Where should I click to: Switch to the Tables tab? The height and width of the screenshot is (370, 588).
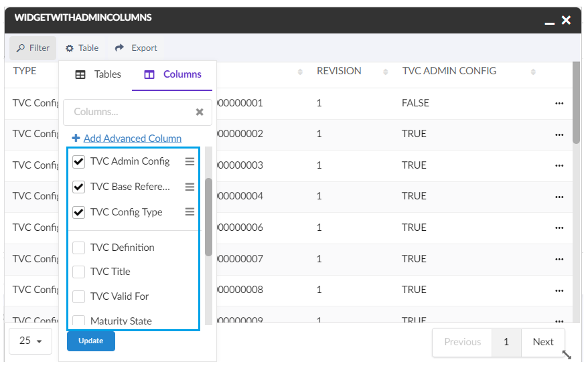click(98, 74)
